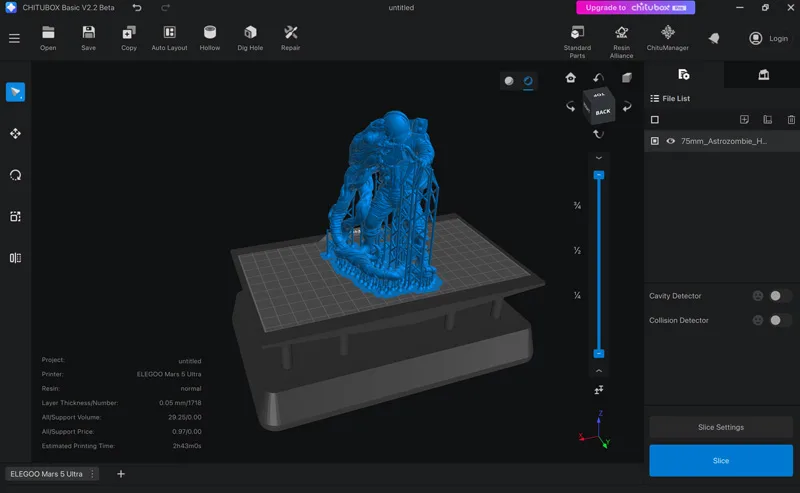Choose the Mirror tool in sidebar
This screenshot has height=493, width=800.
coord(15,258)
